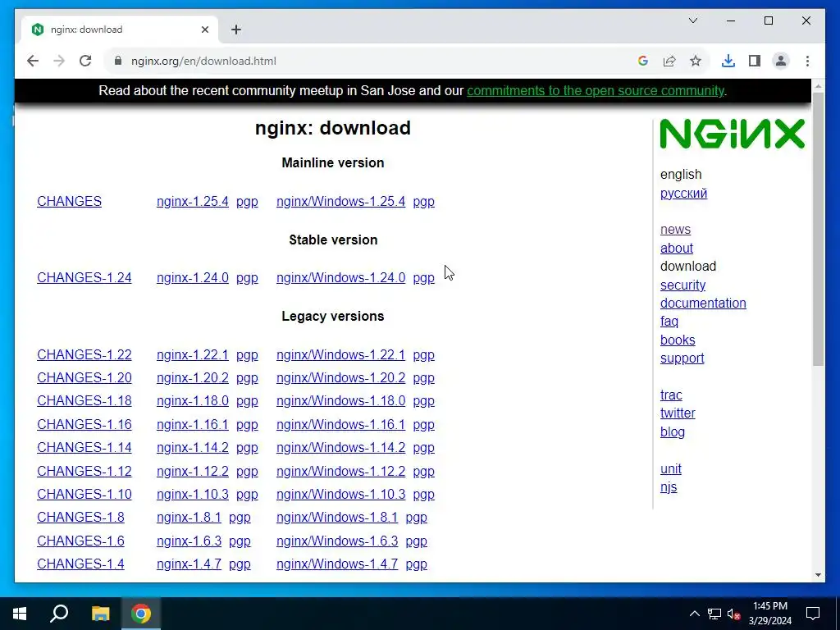
Task: Open the notification center icon
Action: (x=813, y=614)
